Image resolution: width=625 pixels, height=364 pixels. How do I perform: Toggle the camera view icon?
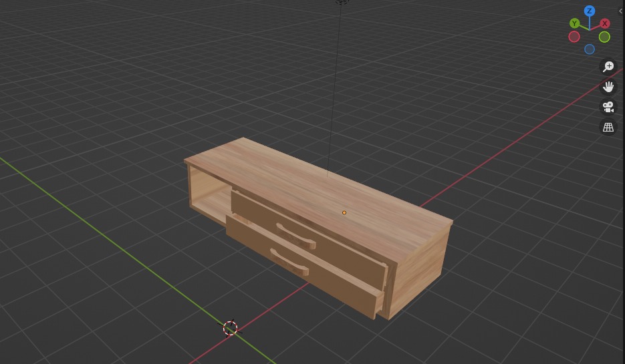click(x=608, y=107)
